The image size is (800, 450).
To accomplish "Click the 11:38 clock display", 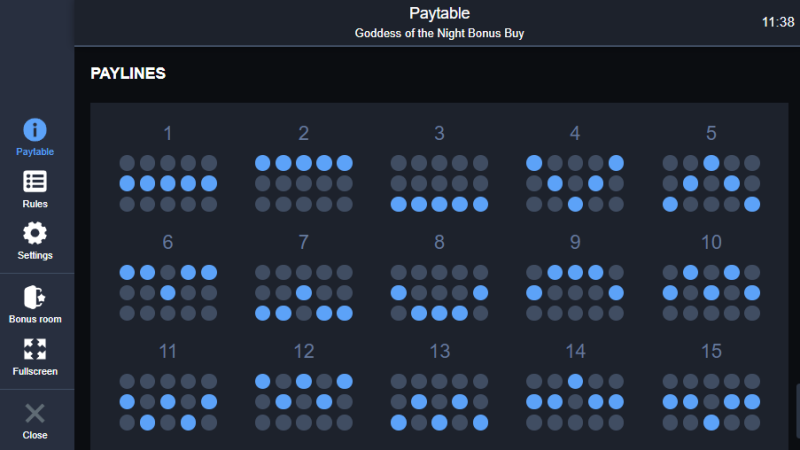I will pos(778,22).
